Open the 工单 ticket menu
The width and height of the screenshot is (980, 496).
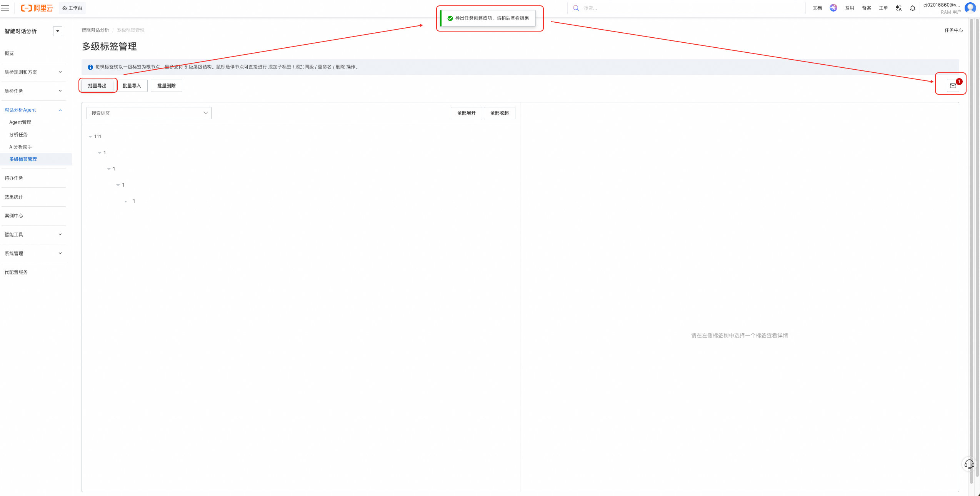(883, 8)
